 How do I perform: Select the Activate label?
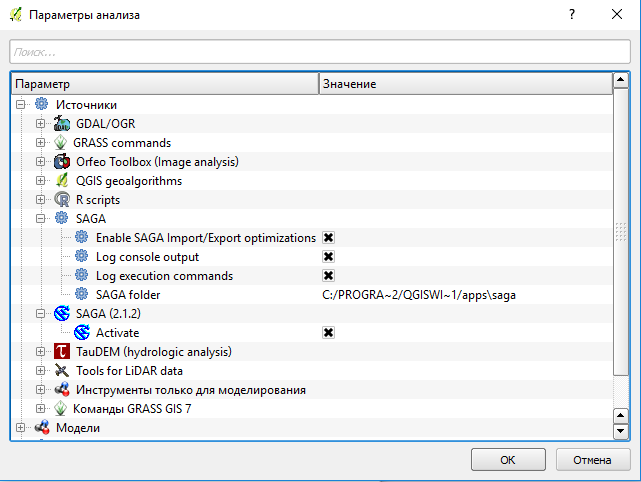(118, 333)
